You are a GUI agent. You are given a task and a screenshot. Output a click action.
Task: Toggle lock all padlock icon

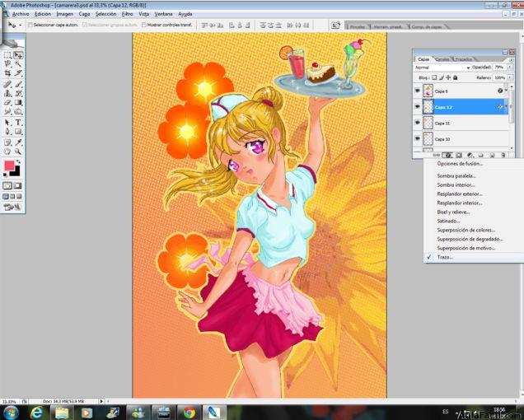point(455,77)
